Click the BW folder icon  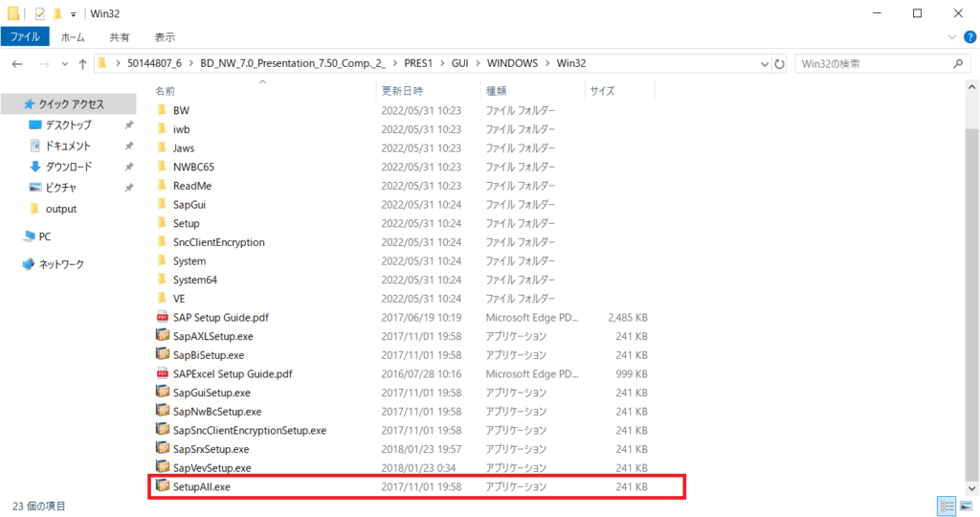coord(163,110)
